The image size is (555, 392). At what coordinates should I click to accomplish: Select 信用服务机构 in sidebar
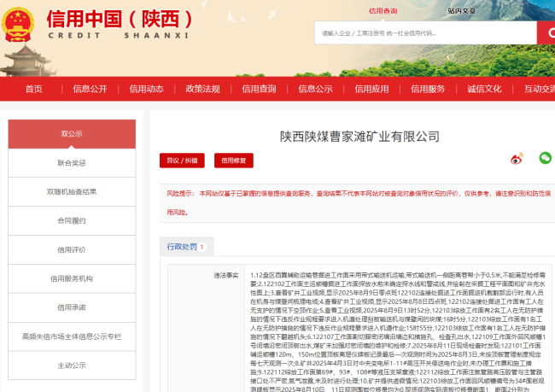tap(72, 278)
